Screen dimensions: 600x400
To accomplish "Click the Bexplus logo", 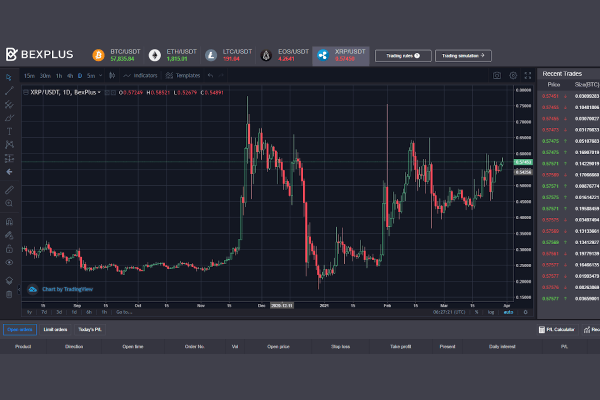I will (39, 54).
